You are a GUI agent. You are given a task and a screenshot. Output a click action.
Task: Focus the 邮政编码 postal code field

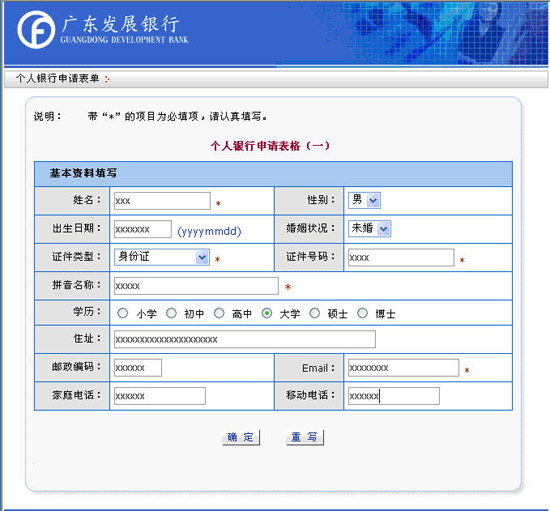138,368
